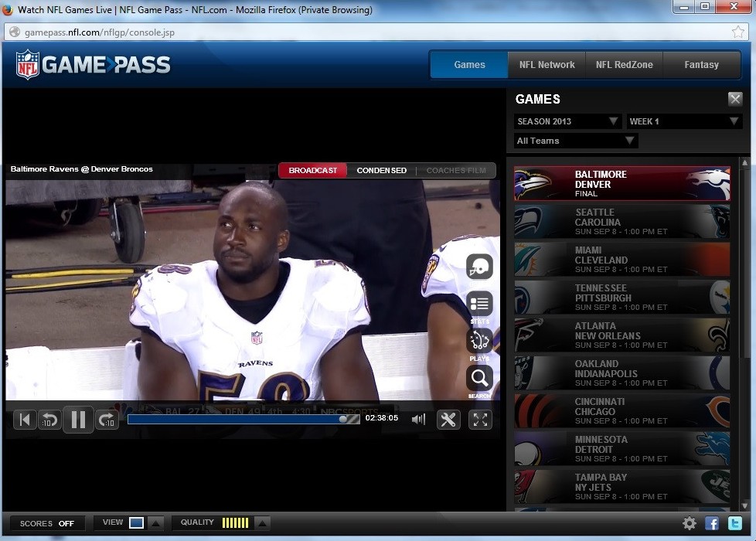The width and height of the screenshot is (756, 541).
Task: Rewind the video 10 seconds
Action: click(49, 420)
